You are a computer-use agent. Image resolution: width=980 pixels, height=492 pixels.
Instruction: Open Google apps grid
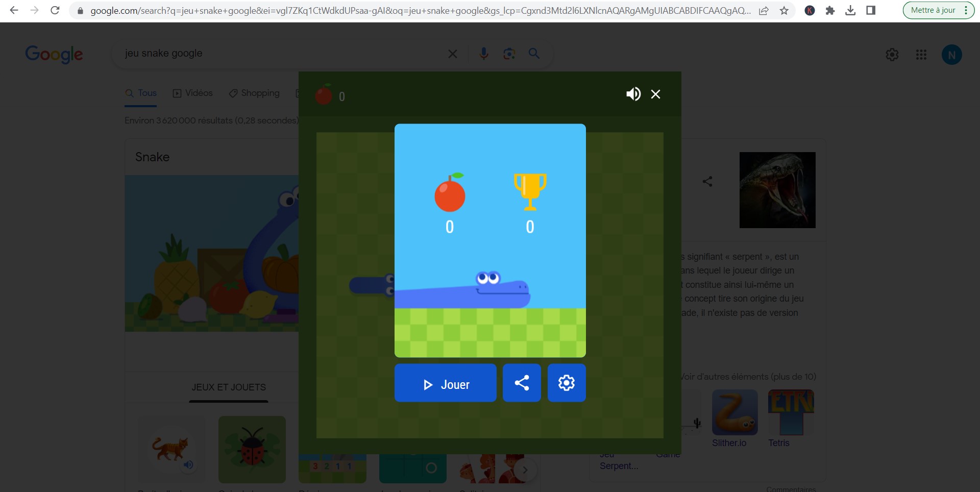point(921,55)
